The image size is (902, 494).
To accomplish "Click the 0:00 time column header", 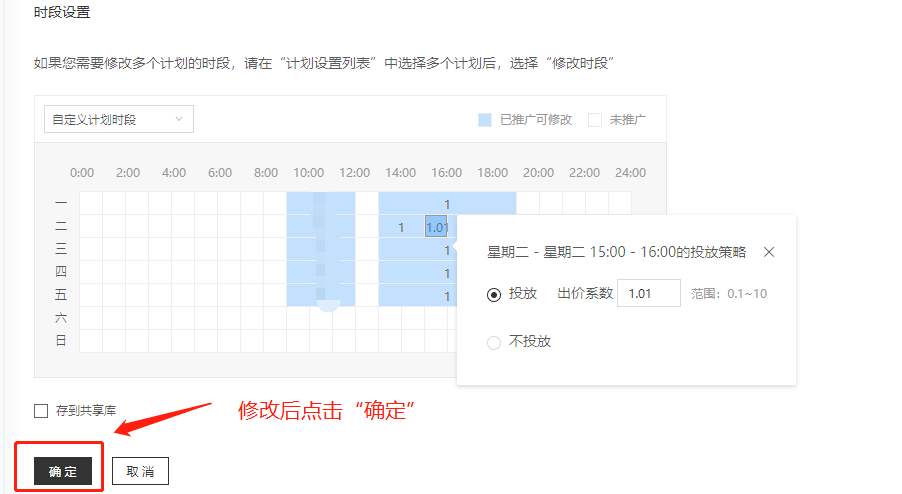I will [x=82, y=173].
